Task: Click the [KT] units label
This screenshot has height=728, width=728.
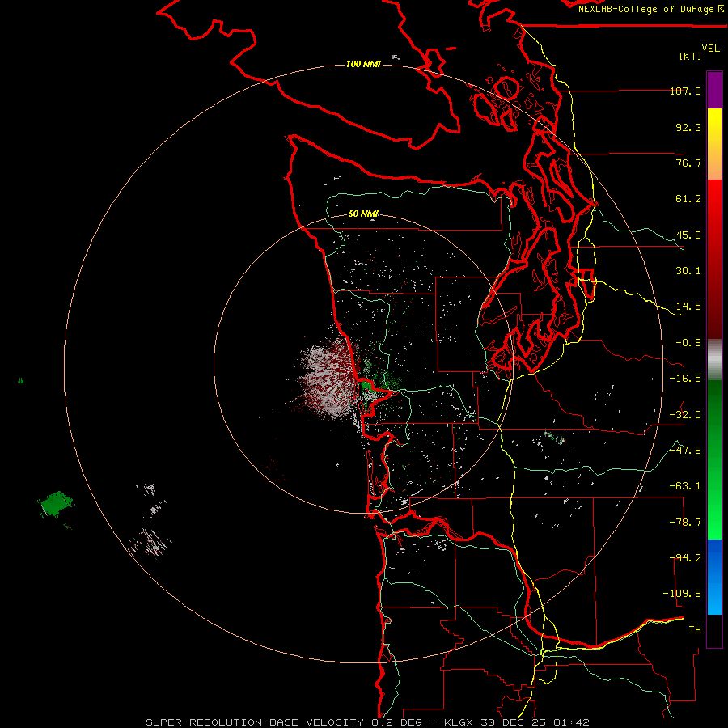Action: coord(691,56)
